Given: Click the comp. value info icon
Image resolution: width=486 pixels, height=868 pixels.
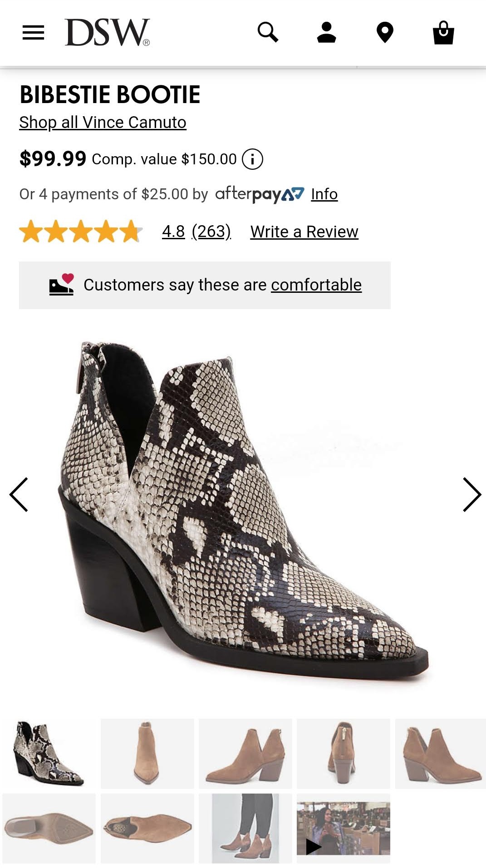Looking at the screenshot, I should click(x=252, y=159).
